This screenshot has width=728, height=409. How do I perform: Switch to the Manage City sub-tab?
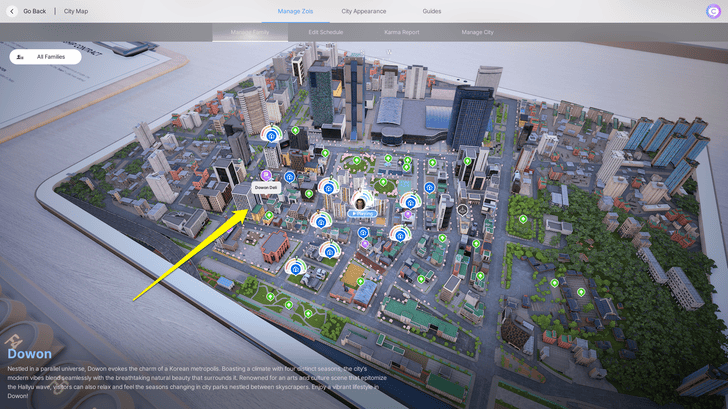477,32
